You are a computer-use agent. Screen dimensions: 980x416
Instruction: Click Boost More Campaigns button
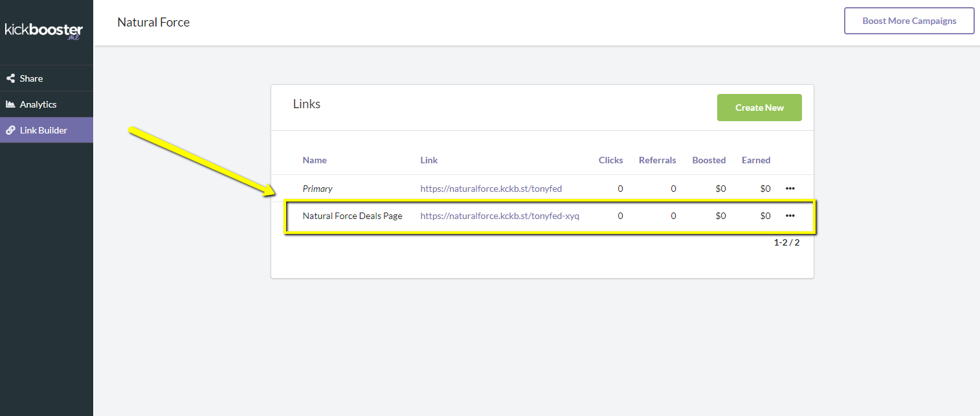point(909,21)
